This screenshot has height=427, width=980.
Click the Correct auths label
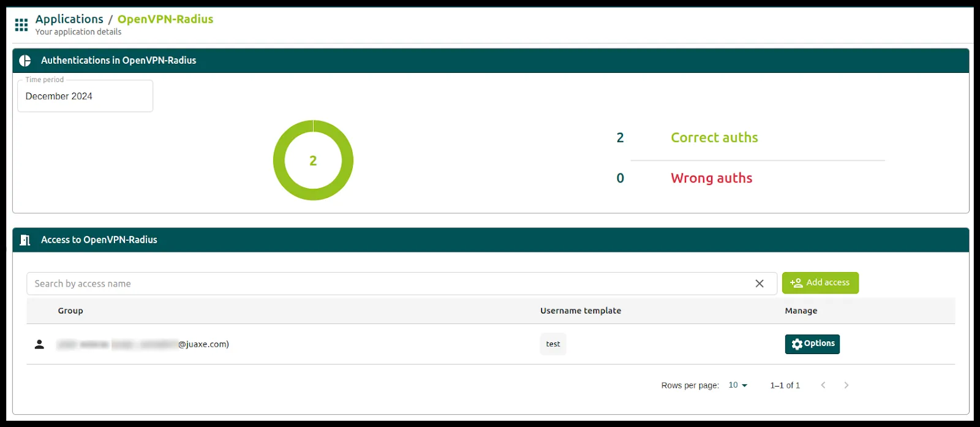point(714,138)
